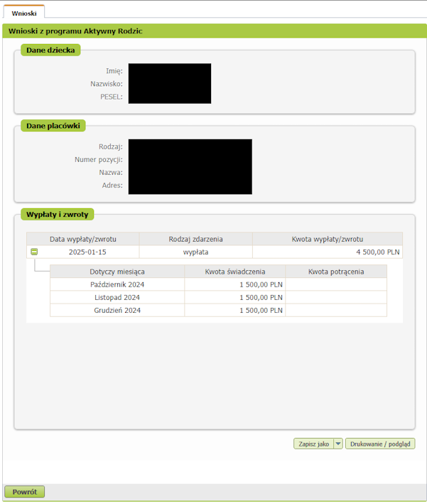Click the PESEL label

point(111,97)
